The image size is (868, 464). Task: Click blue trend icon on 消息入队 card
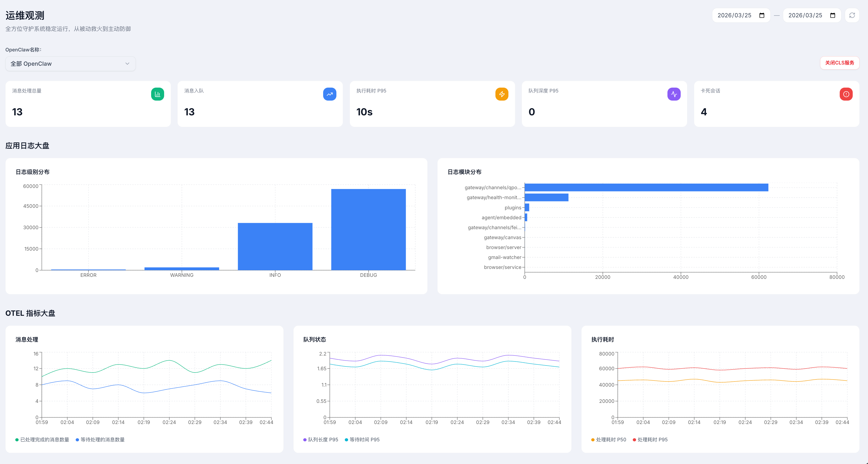(x=329, y=94)
